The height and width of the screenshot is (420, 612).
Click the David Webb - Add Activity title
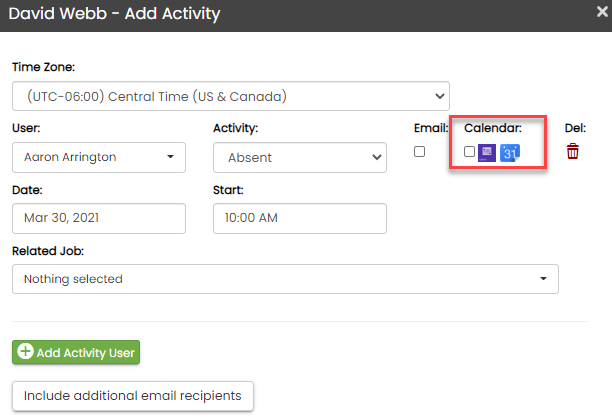(x=115, y=15)
